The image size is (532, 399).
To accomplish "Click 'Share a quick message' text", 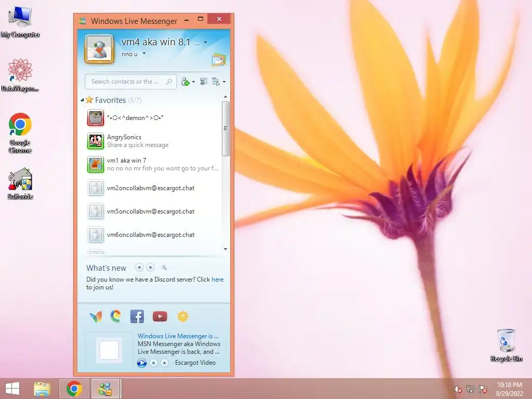I will (x=138, y=145).
